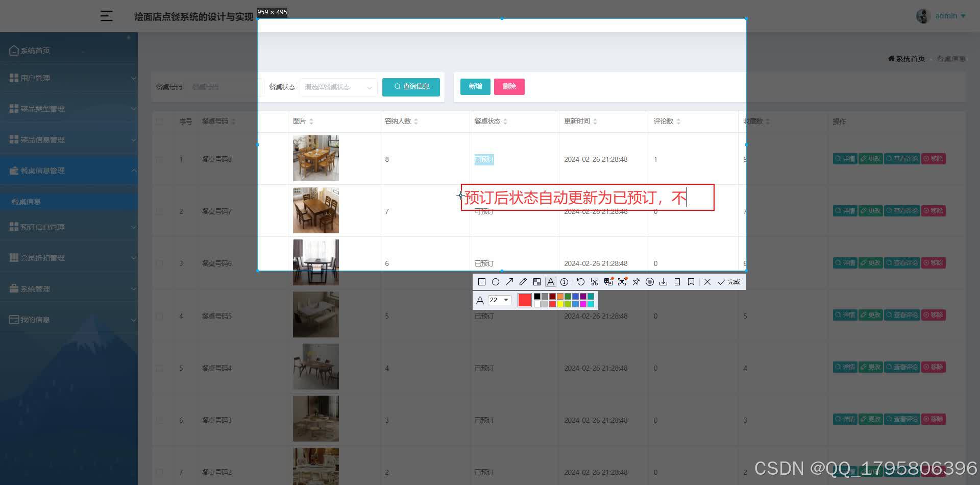Select the ellipse annotation tool

point(495,282)
